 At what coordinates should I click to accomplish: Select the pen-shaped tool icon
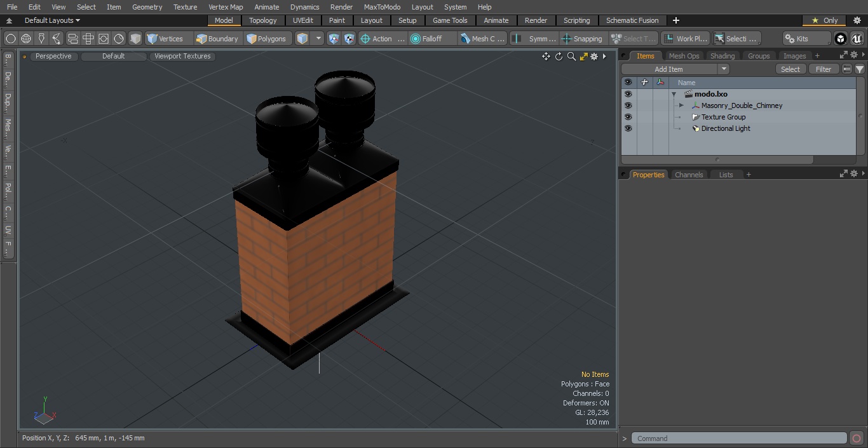coord(41,39)
